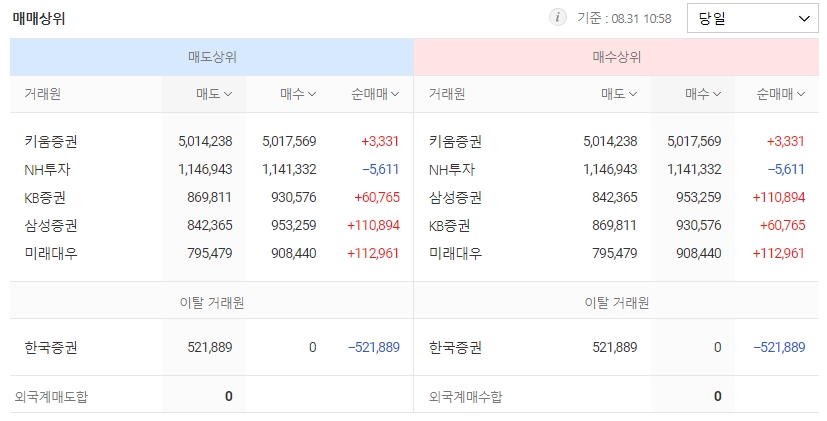Select the 매도상위 header tab
This screenshot has height=421, width=827.
212,57
